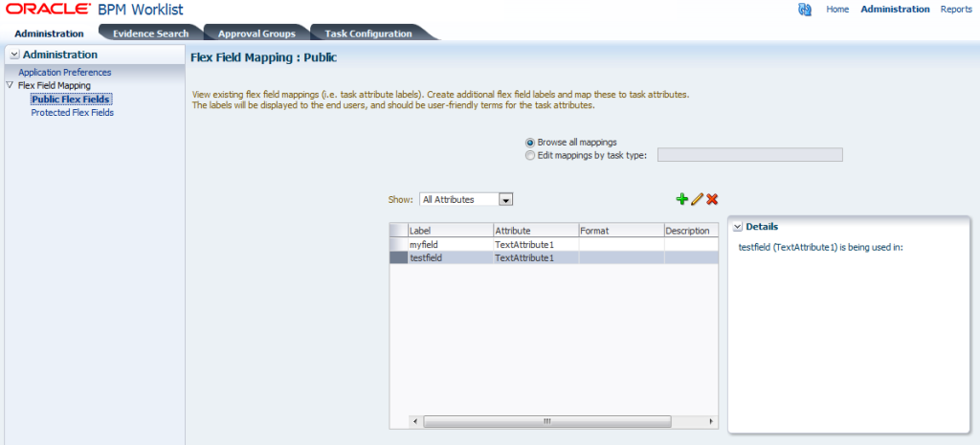Image resolution: width=980 pixels, height=445 pixels.
Task: Click the Administration link in the header
Action: coord(895,10)
